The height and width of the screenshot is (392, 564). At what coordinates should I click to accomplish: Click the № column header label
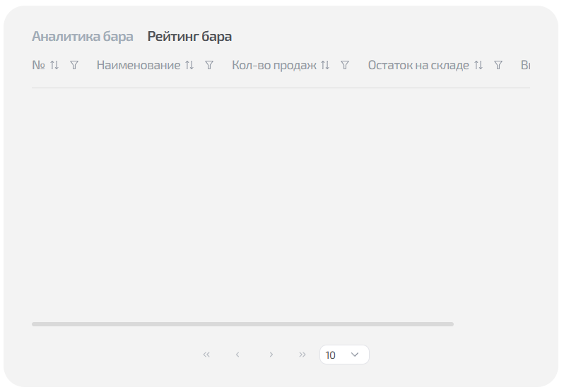pos(38,65)
